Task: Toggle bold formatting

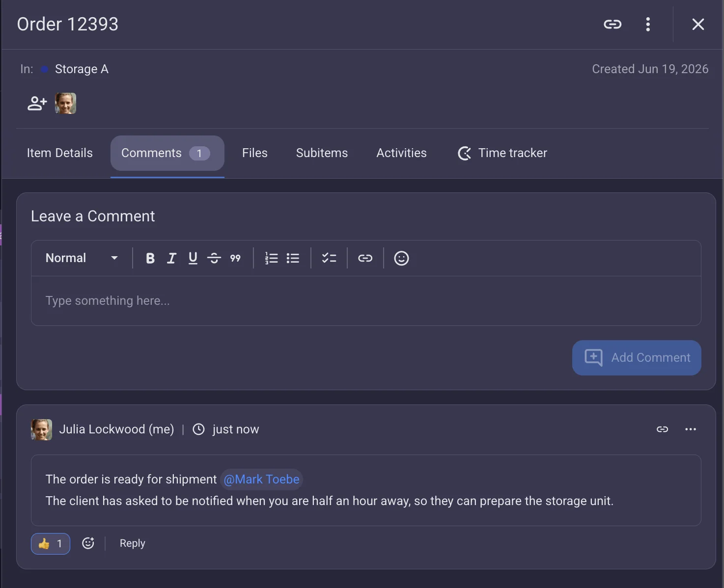Action: click(x=150, y=258)
